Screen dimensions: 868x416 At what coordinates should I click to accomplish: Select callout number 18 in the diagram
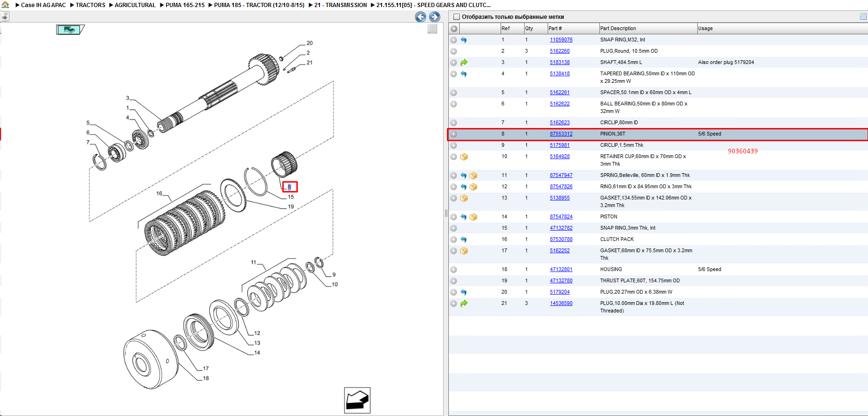(x=206, y=378)
